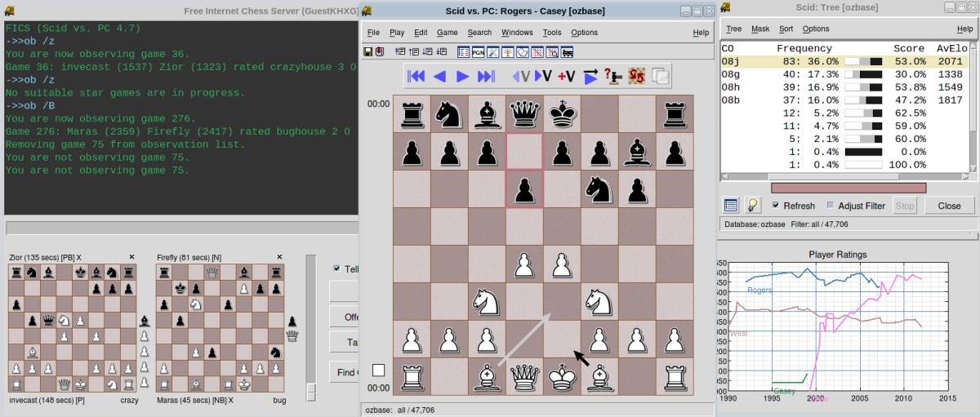Screen dimensions: 980x417
Task: Click the replace/save-to-database icon beside the floppy
Action: (x=380, y=52)
